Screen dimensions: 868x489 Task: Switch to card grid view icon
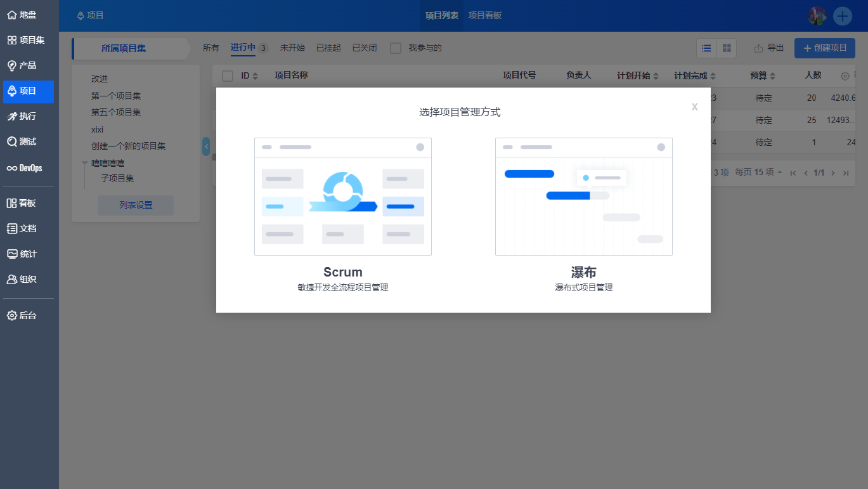click(x=727, y=48)
